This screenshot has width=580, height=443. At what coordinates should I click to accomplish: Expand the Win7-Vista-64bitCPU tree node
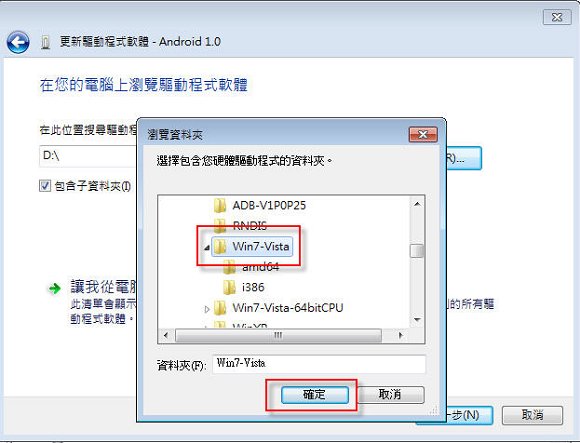tap(207, 309)
